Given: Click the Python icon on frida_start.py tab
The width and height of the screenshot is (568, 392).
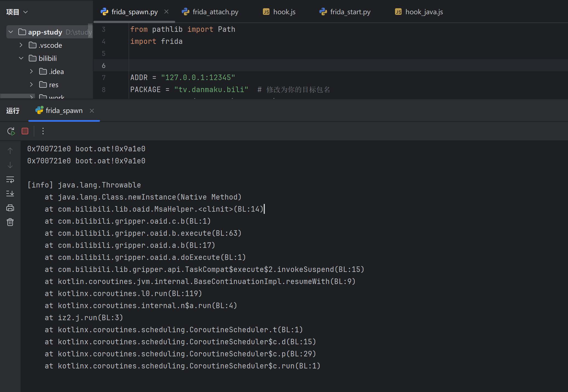Looking at the screenshot, I should [x=323, y=12].
